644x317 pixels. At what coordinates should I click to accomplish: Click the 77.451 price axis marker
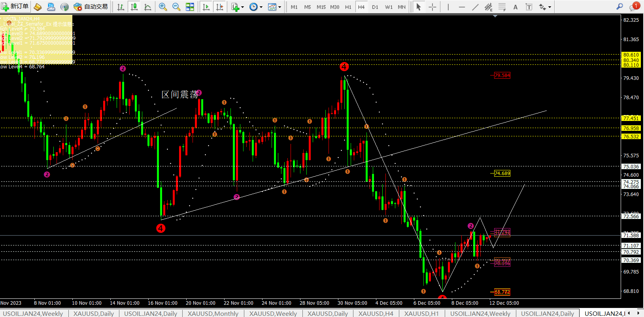point(631,118)
